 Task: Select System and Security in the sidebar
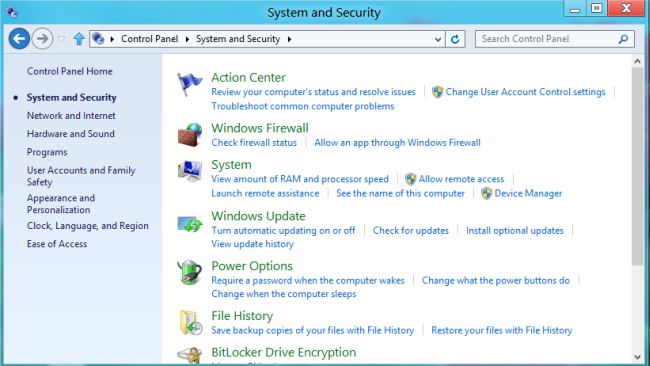pos(72,97)
